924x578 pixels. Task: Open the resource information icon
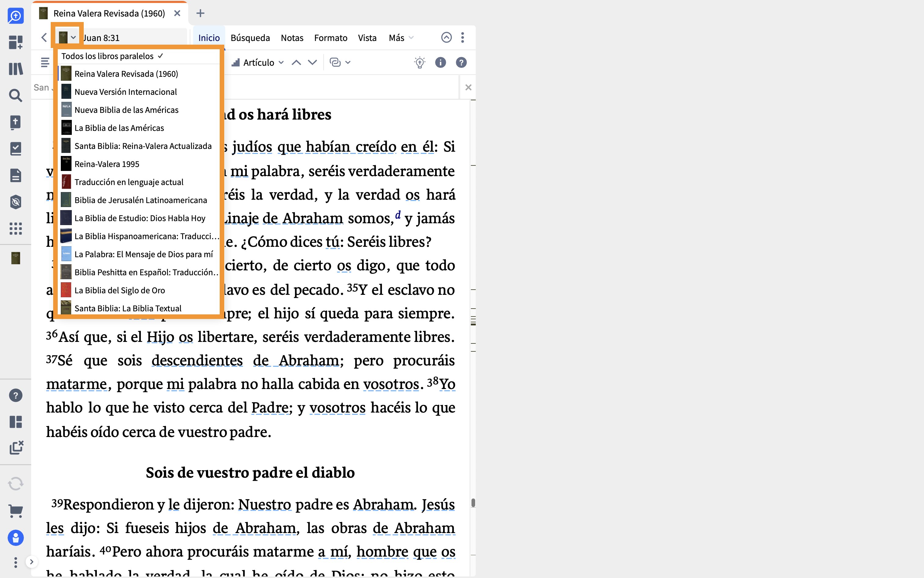440,63
